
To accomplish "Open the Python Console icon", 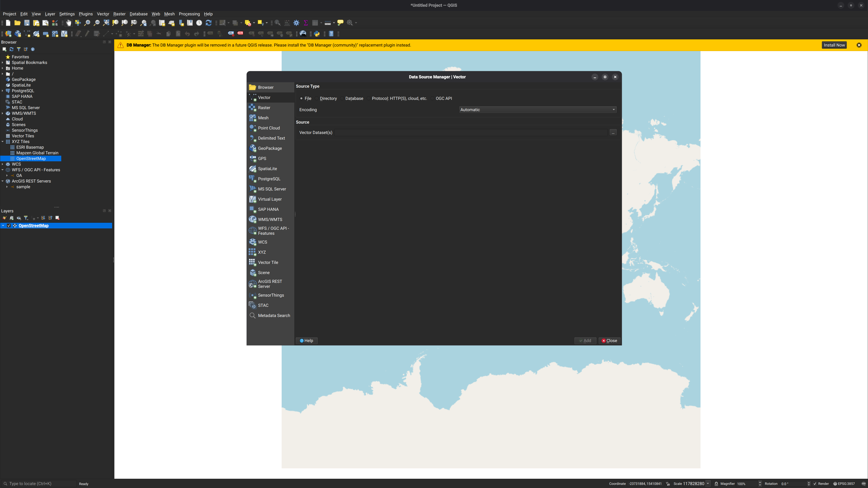I will coord(317,34).
